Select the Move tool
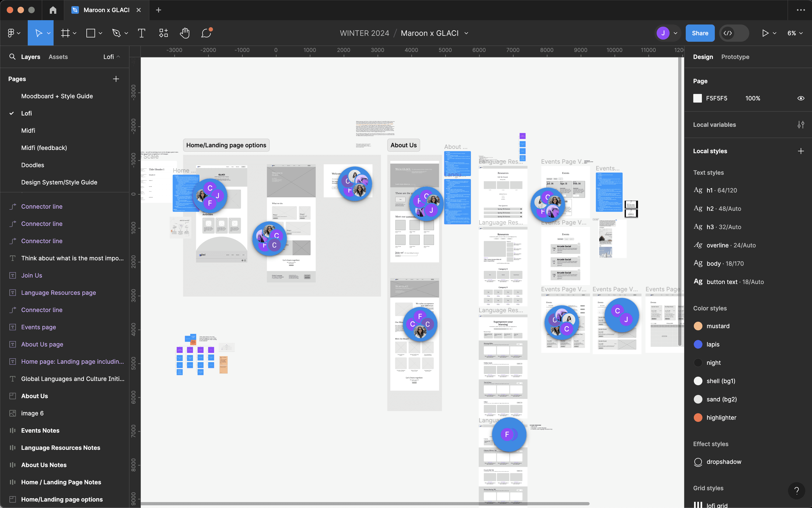The width and height of the screenshot is (812, 508). [39, 33]
